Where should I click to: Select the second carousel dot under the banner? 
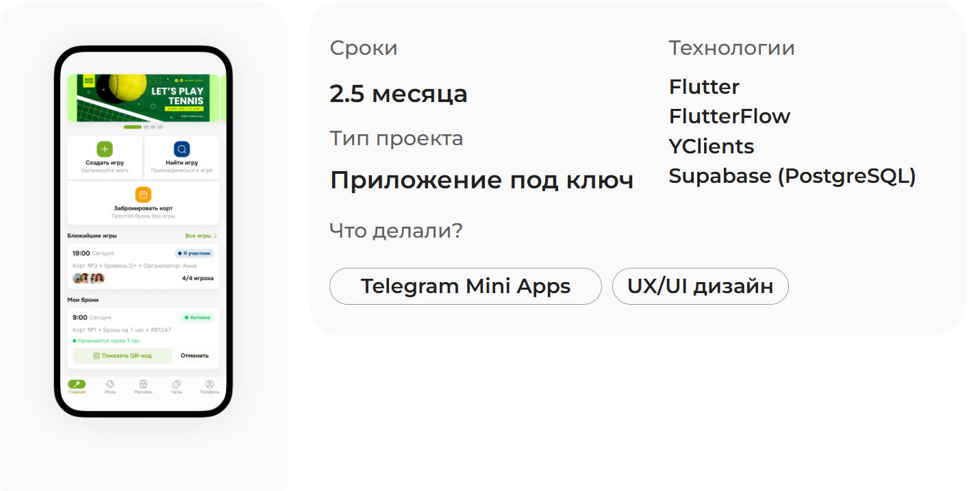(x=145, y=127)
